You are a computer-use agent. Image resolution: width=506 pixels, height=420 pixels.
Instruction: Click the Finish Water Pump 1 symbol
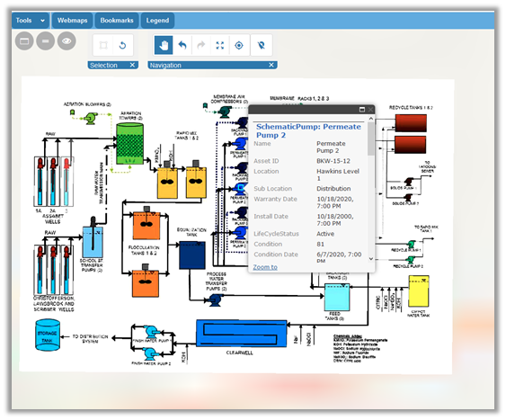(151, 332)
